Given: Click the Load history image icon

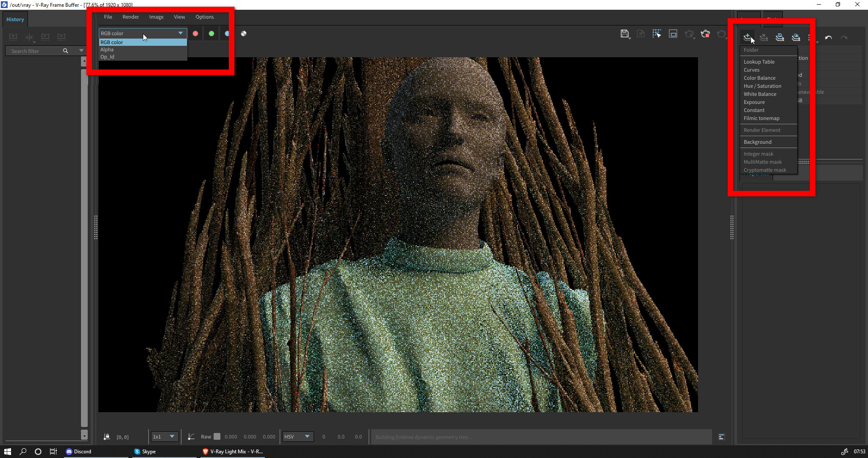Looking at the screenshot, I should click(45, 37).
